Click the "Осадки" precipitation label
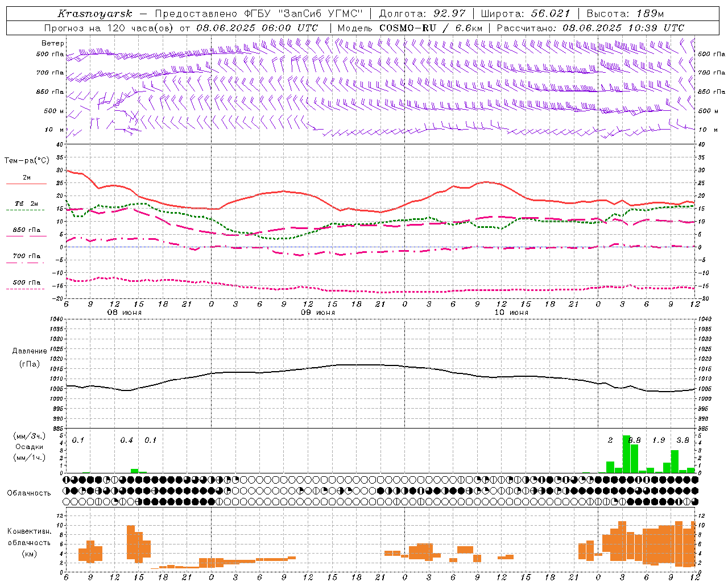This screenshot has height=582, width=728. point(29,447)
